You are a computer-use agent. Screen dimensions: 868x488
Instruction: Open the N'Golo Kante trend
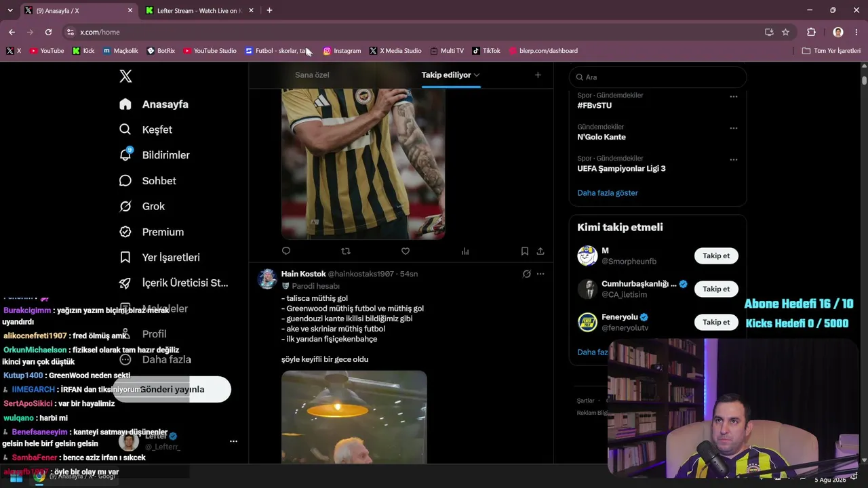point(601,137)
